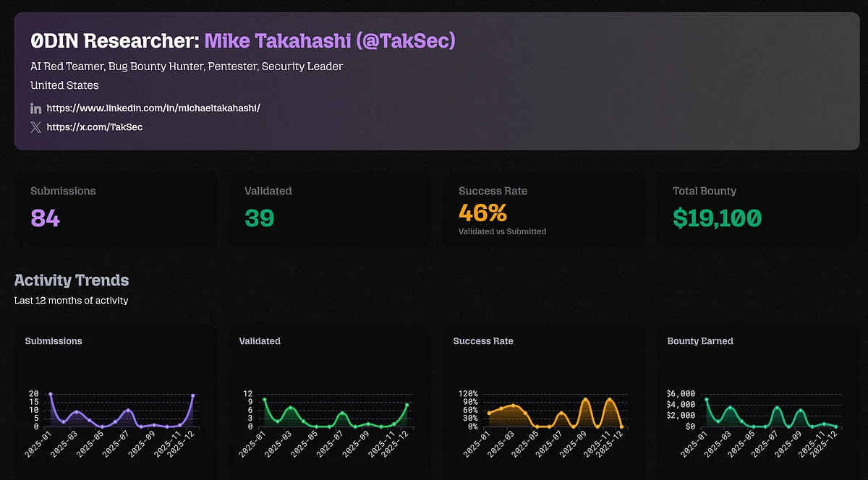Click the X logo icon
The height and width of the screenshot is (480, 868).
(36, 127)
